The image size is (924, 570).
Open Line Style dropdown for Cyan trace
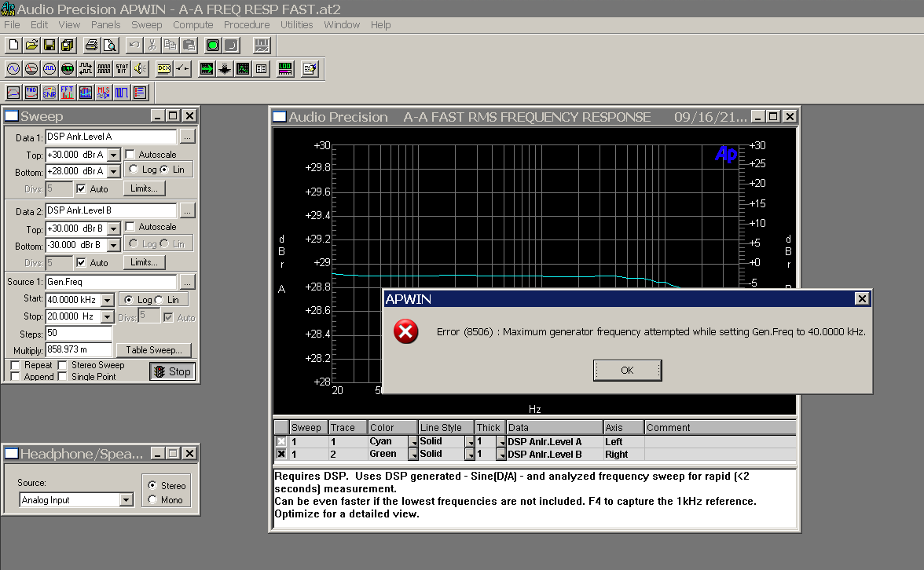470,441
